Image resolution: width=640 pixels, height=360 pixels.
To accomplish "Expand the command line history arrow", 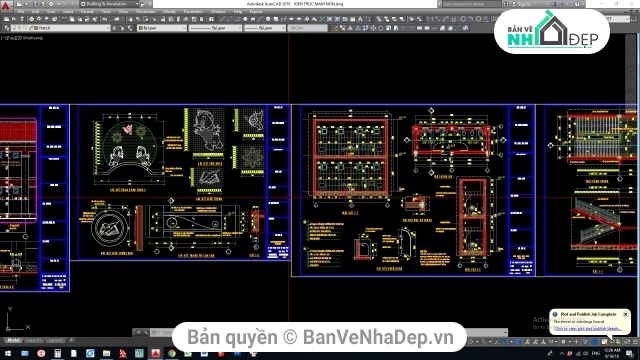I will coord(505,333).
